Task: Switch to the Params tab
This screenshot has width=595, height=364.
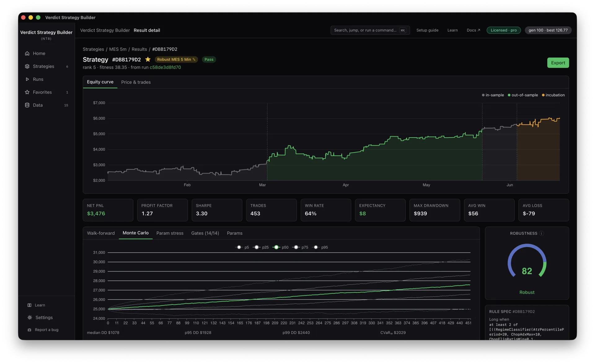Action: click(x=235, y=233)
